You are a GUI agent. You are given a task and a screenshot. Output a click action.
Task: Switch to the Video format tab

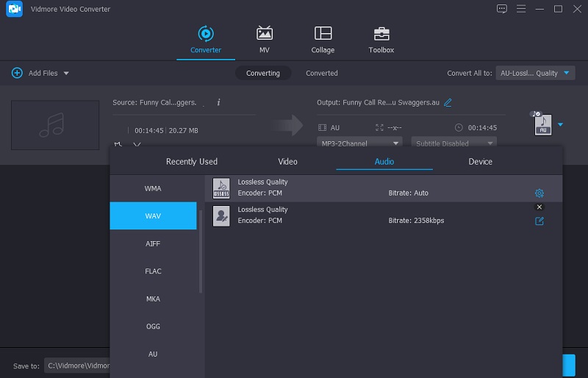[x=287, y=162]
